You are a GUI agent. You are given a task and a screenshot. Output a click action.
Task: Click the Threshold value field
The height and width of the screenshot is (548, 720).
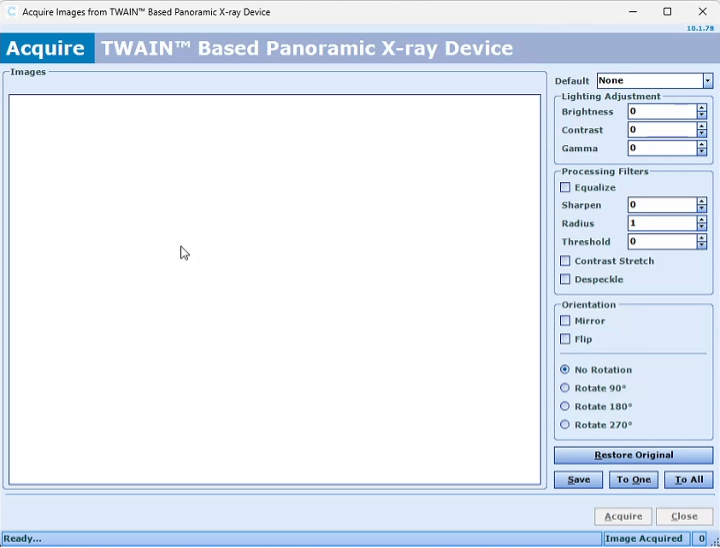click(662, 242)
